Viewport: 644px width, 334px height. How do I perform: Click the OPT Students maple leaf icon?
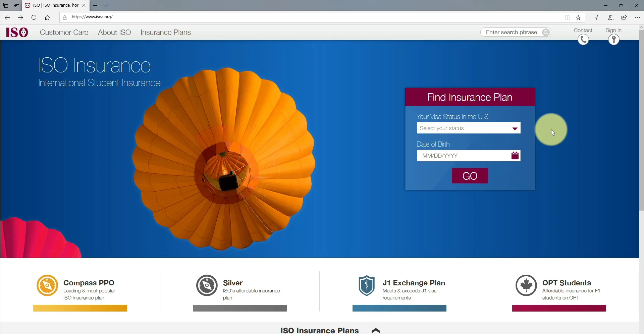coord(526,285)
